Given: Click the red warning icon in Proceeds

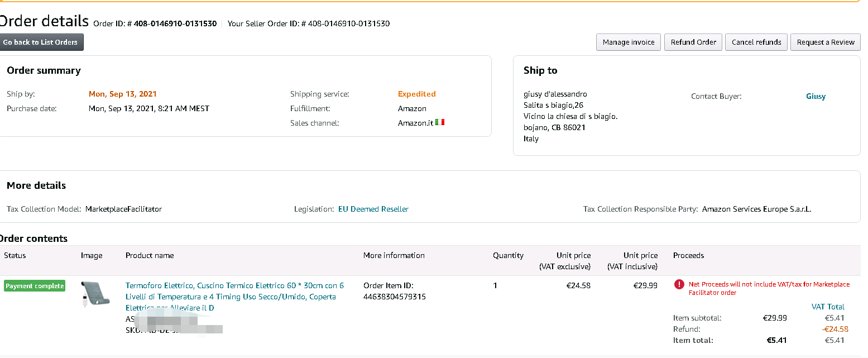Looking at the screenshot, I should pyautogui.click(x=679, y=284).
